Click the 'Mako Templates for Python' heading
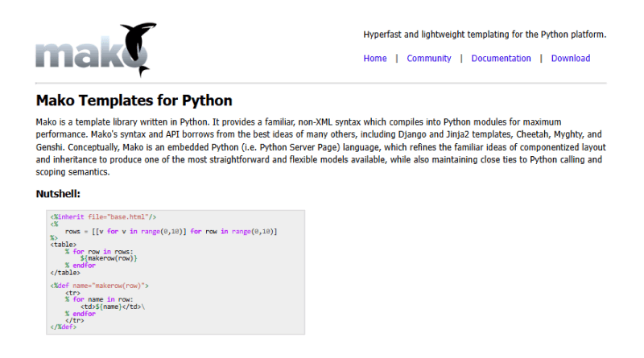The height and width of the screenshot is (358, 644). coord(134,101)
